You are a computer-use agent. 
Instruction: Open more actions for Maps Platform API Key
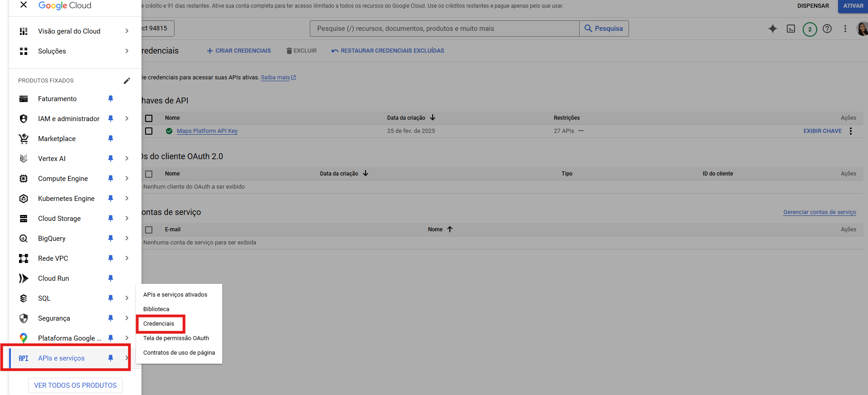point(851,131)
